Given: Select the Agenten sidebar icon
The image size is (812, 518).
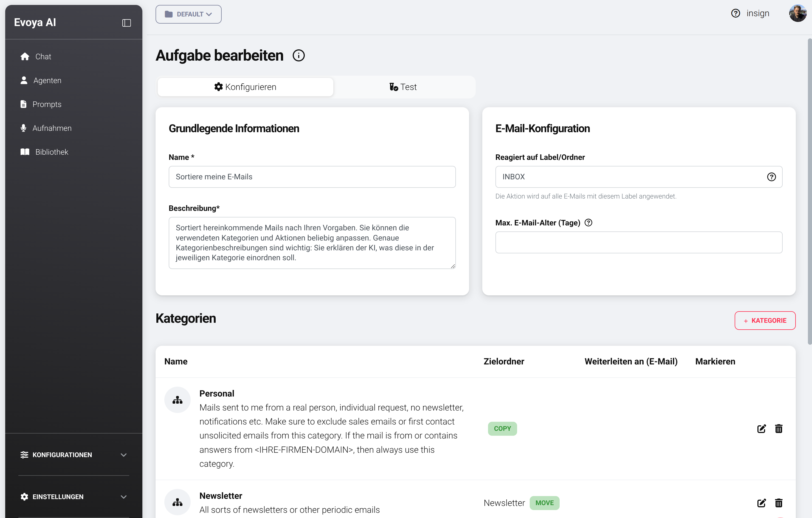Looking at the screenshot, I should (24, 80).
